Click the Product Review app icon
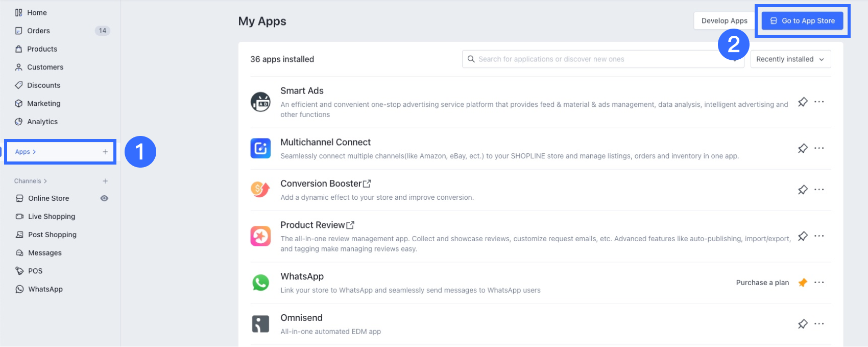This screenshot has height=347, width=868. click(260, 236)
